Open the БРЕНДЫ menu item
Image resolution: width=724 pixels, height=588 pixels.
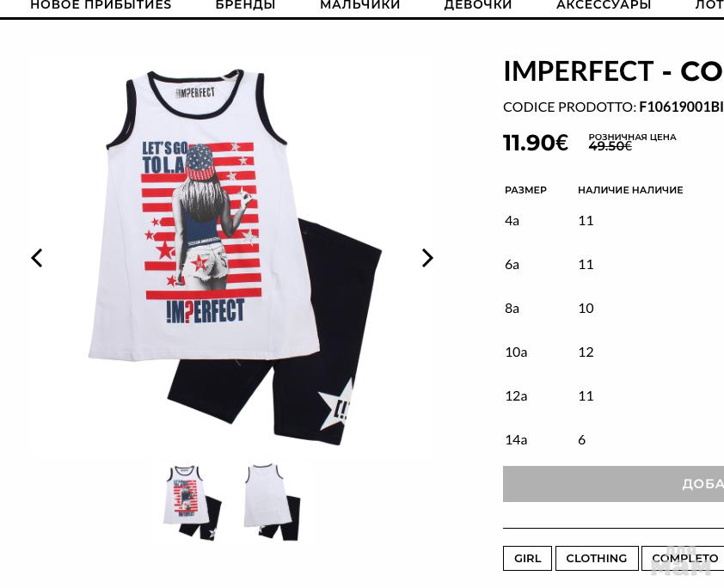tap(245, 5)
